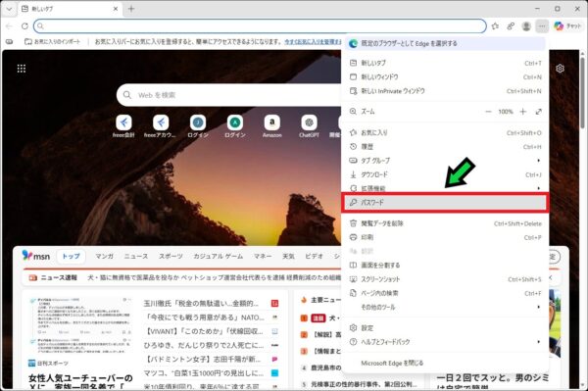Expand the 拡張機能 submenu
588x391 pixels.
[x=445, y=188]
